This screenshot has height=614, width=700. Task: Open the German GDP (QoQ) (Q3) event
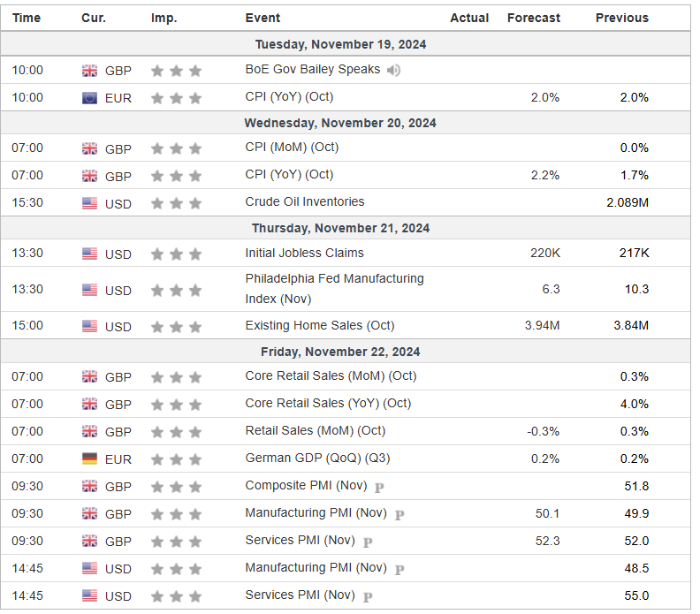tap(308, 458)
